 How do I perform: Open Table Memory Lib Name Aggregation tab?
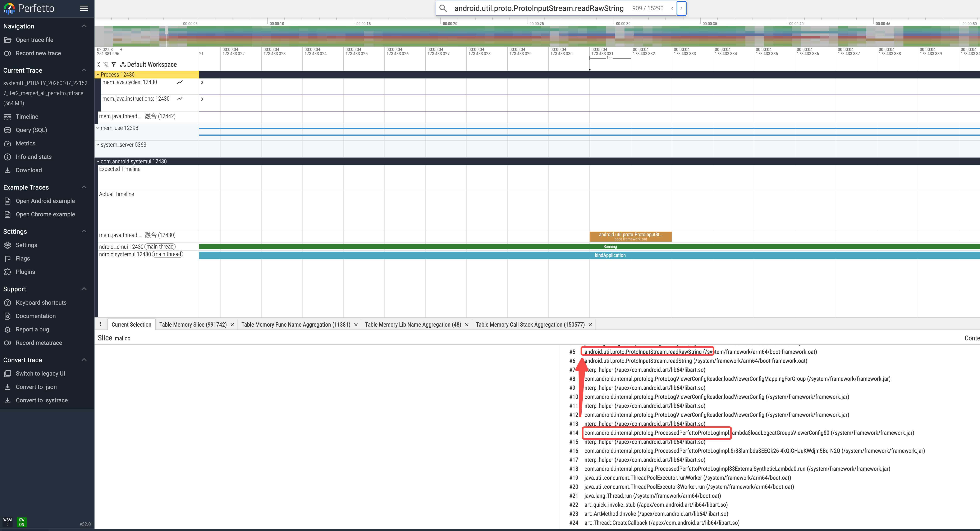(x=413, y=325)
